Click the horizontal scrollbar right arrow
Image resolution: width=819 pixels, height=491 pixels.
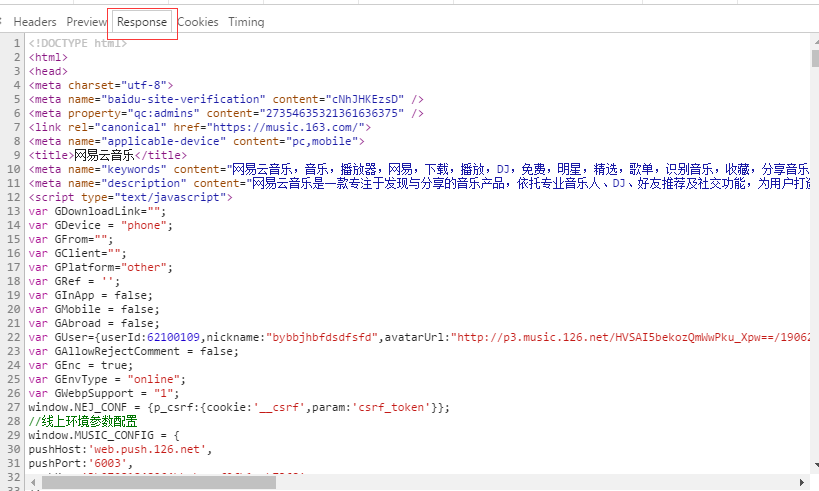point(802,482)
